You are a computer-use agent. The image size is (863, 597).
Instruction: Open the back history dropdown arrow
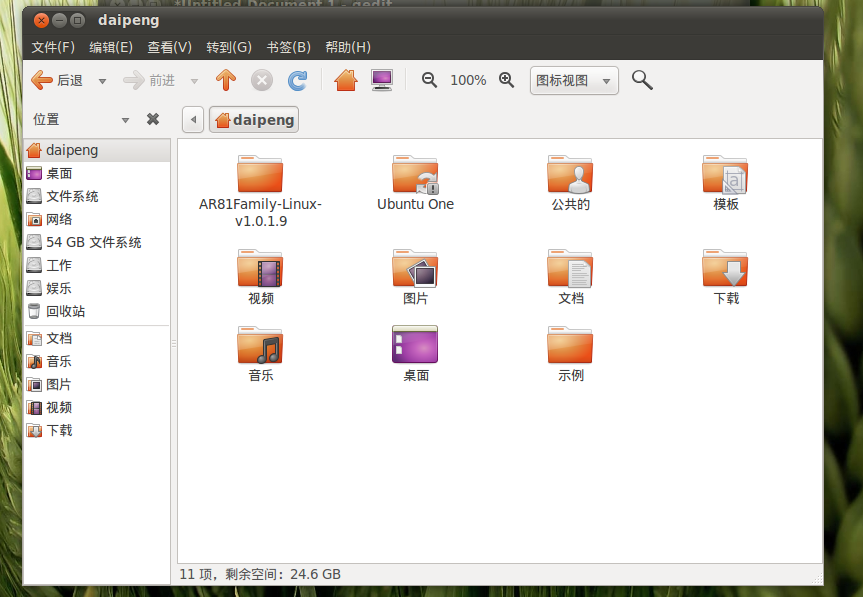click(x=102, y=81)
